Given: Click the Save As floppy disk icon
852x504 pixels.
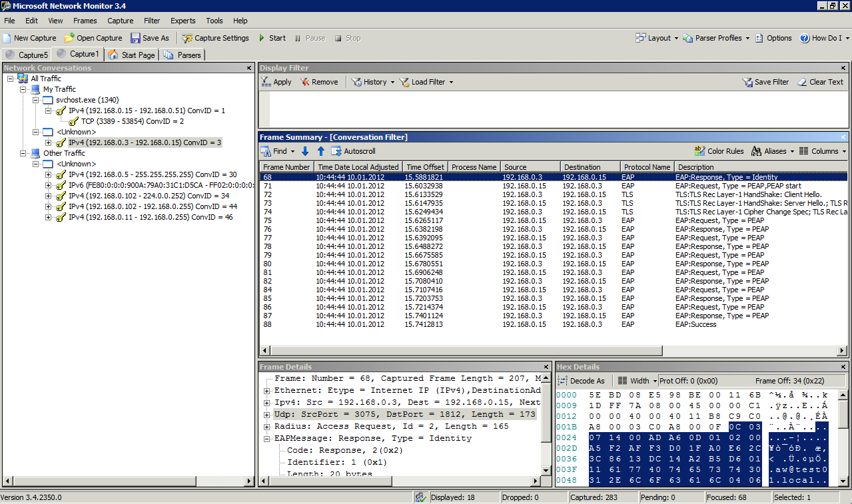Looking at the screenshot, I should pos(135,39).
